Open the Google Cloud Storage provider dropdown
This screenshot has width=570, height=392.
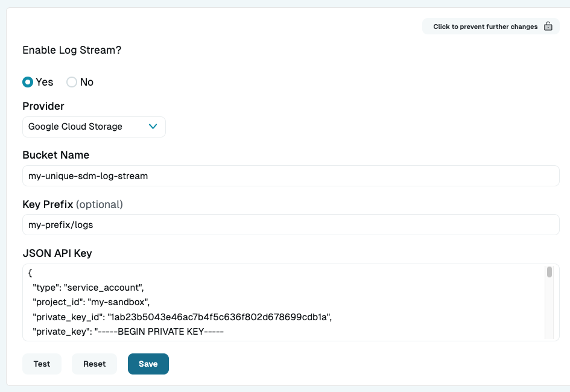coord(93,127)
